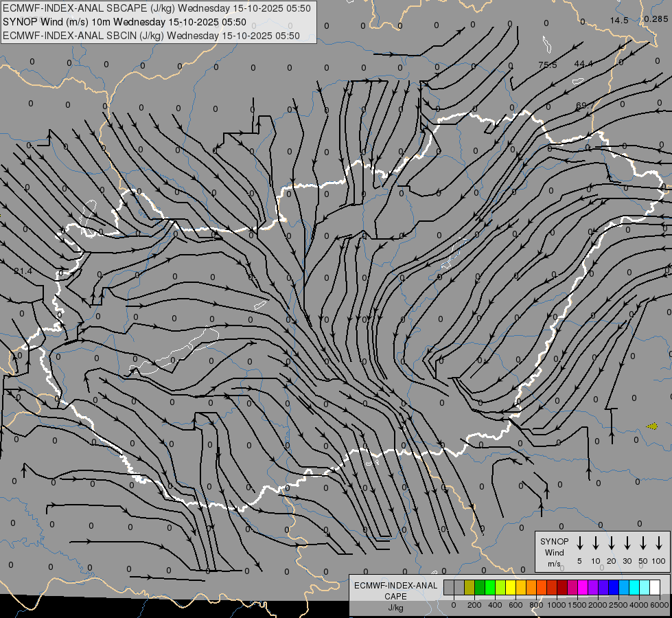The image size is (672, 618).
Task: Select the bright magenta swatch right of 1500
Action: point(583,587)
